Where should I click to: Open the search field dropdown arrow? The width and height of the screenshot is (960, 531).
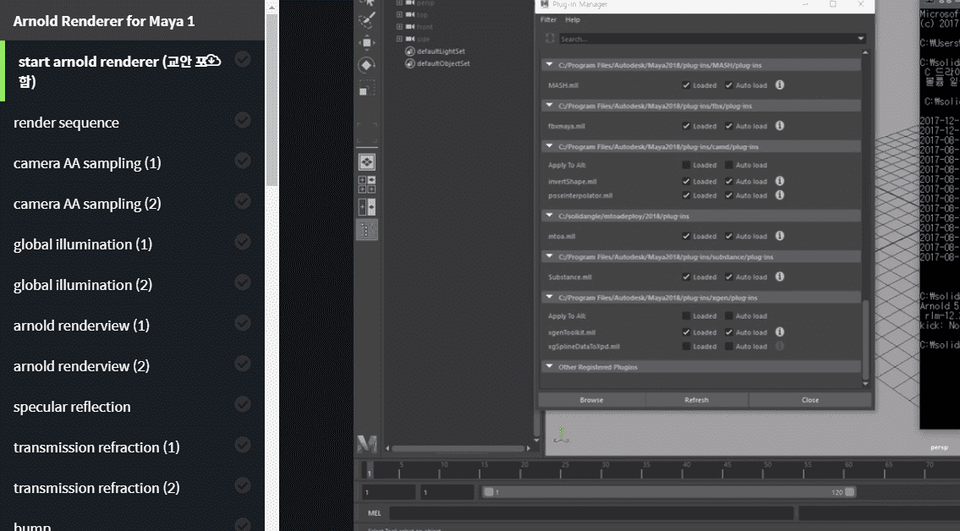tap(860, 39)
